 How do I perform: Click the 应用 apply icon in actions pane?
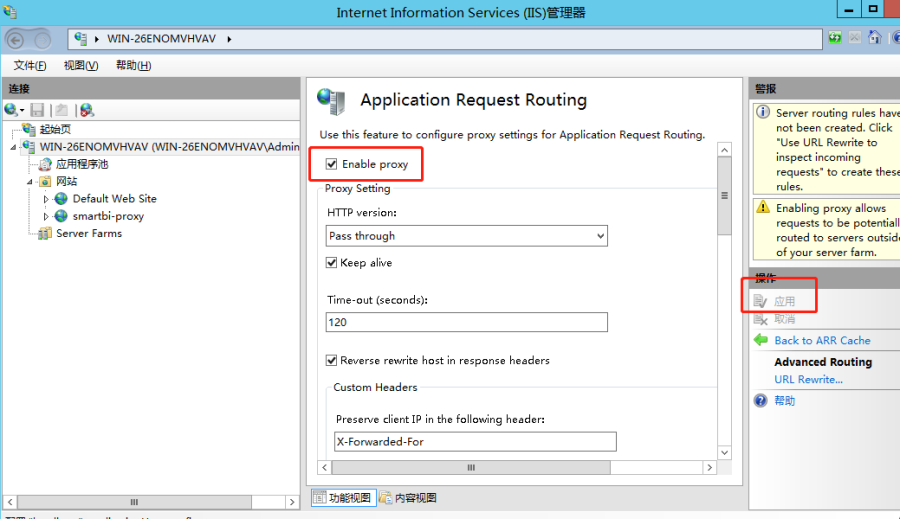coord(760,301)
